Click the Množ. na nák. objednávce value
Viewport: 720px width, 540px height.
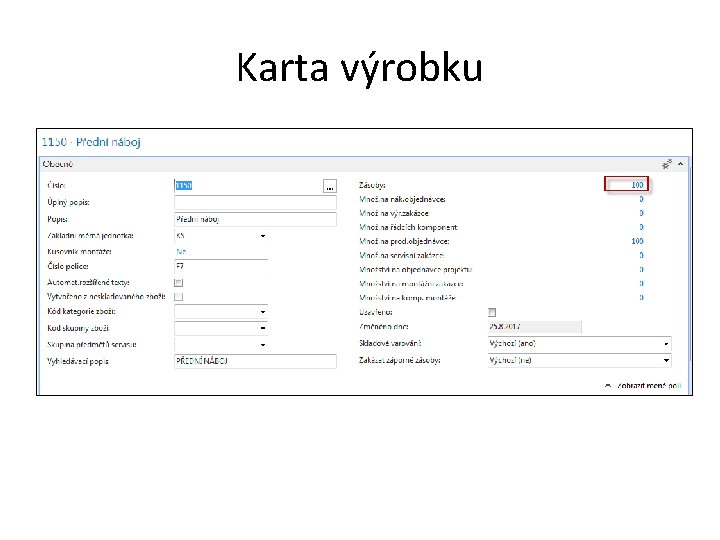pos(641,199)
